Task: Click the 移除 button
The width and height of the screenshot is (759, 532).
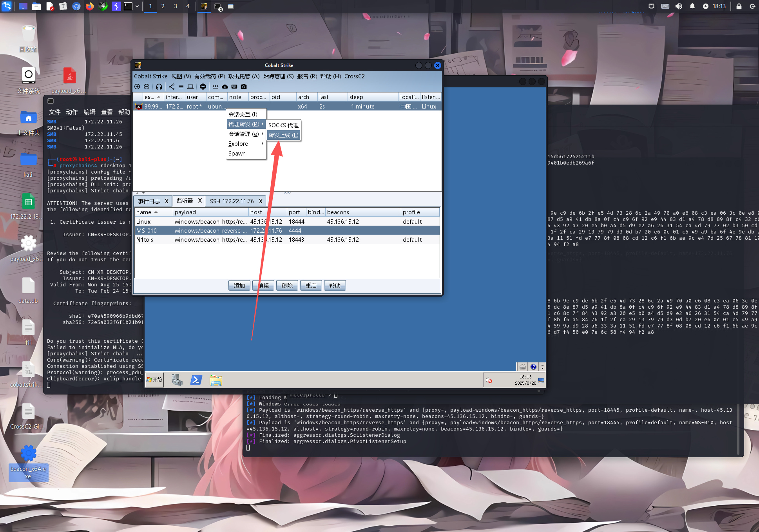Action: [287, 286]
